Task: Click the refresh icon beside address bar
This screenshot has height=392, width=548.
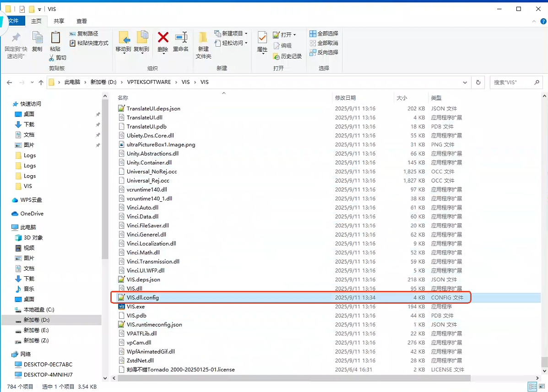Action: (478, 82)
